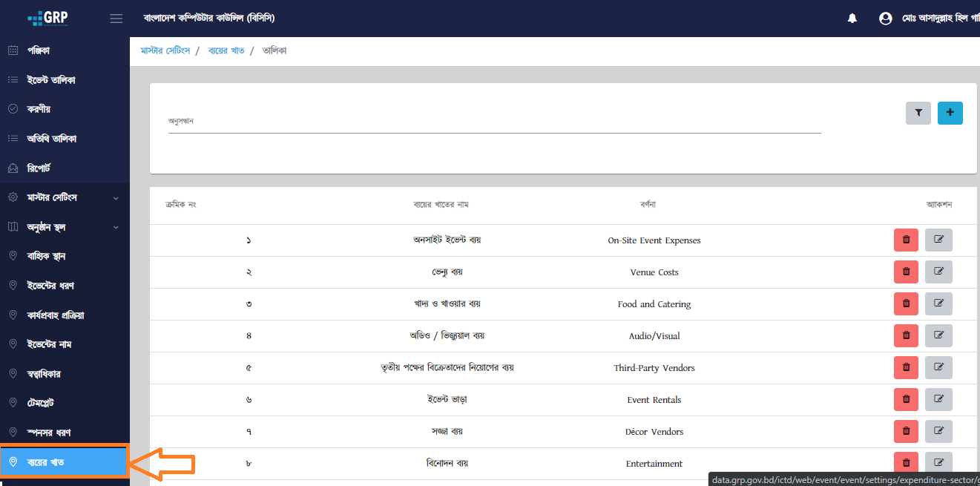Click ইভেন্ট ভাড়া cell
Viewport: 980px width, 486px height.
click(447, 400)
